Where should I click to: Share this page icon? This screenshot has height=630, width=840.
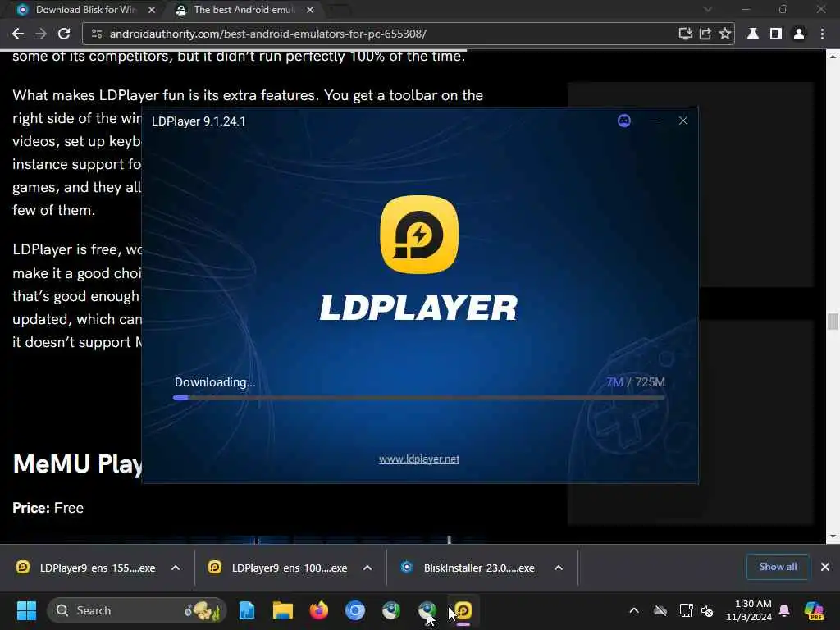705,34
